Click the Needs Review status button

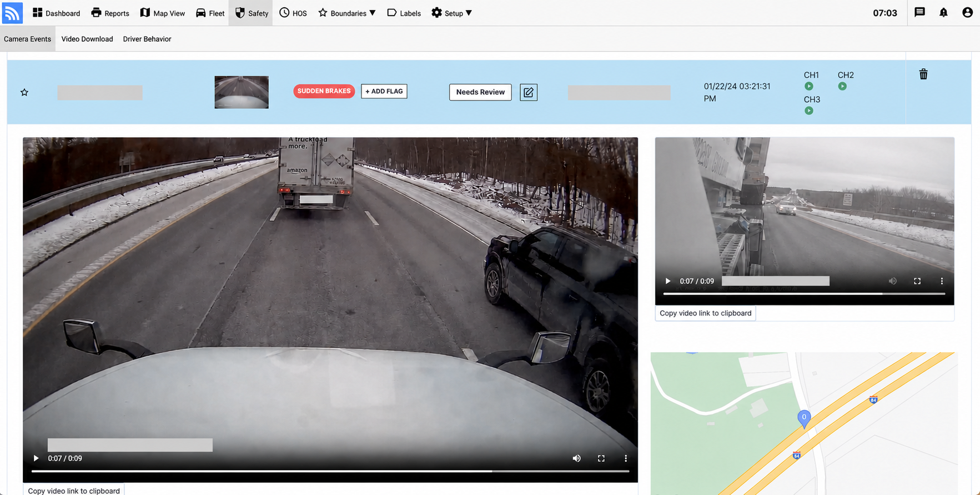pyautogui.click(x=480, y=92)
